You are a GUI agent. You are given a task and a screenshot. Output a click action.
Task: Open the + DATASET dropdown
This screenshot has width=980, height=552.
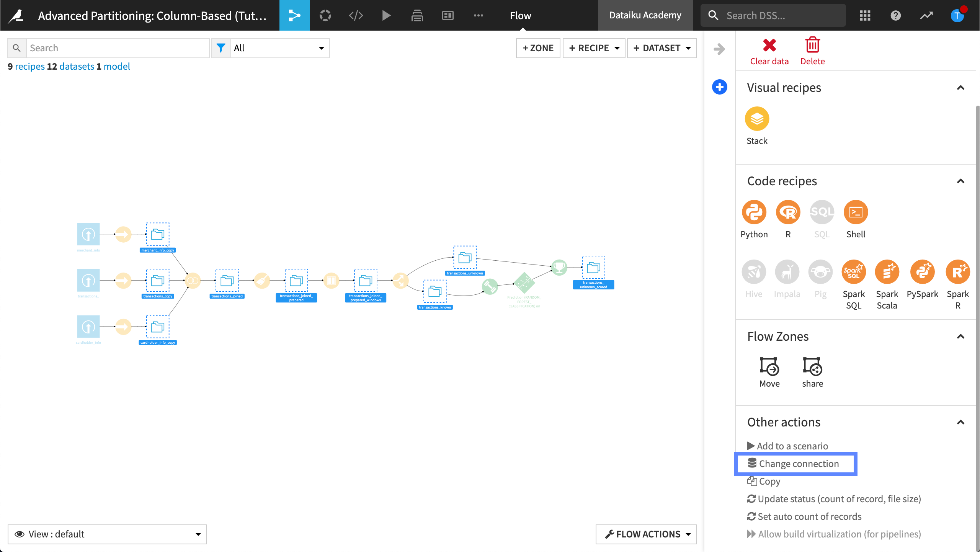tap(661, 48)
